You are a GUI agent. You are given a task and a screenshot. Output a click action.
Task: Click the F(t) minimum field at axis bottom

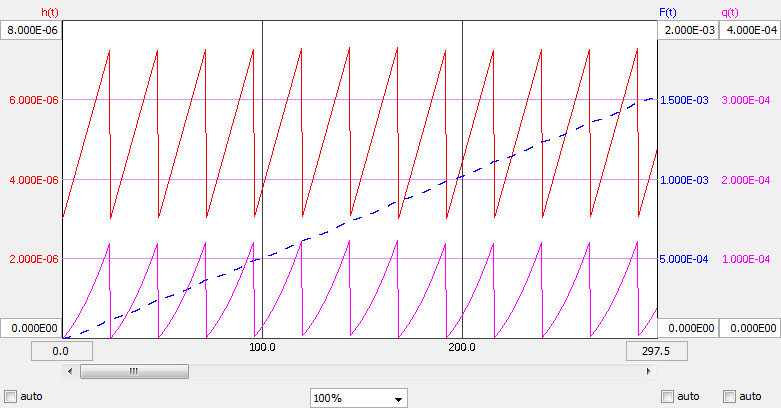[689, 328]
